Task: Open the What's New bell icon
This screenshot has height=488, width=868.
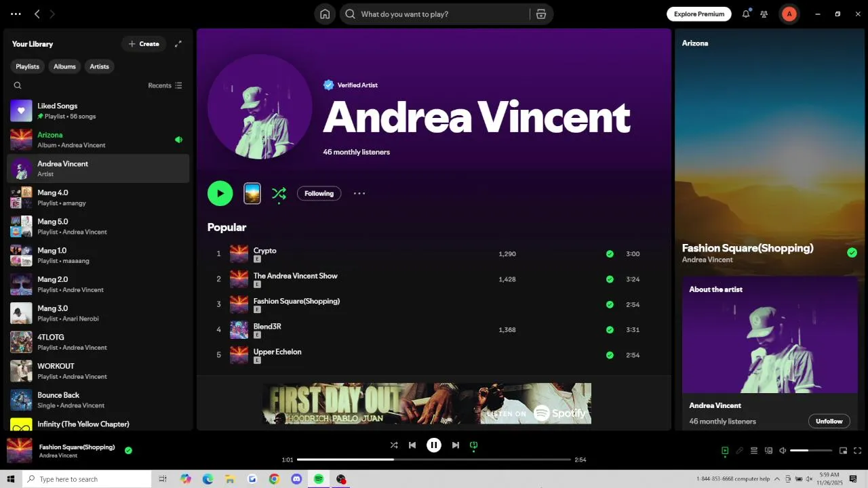Action: coord(746,14)
